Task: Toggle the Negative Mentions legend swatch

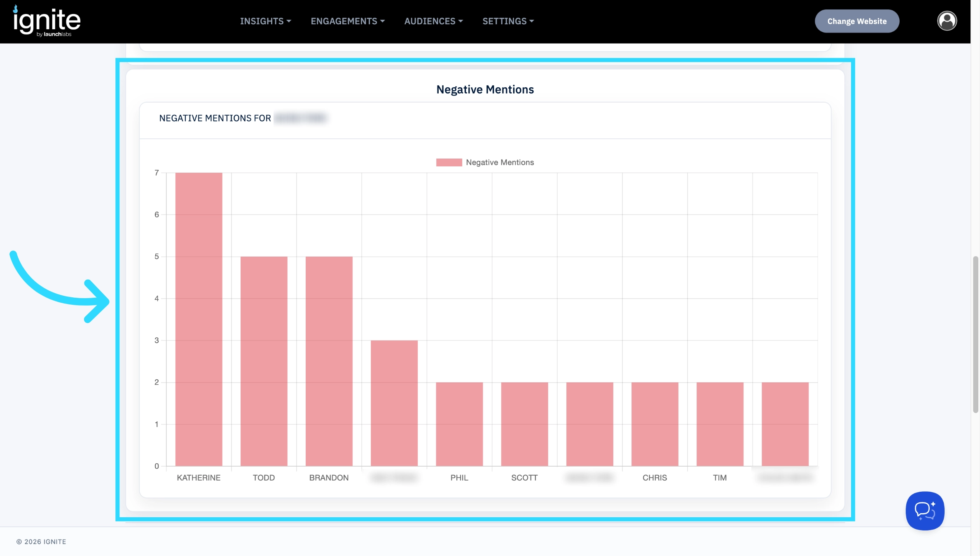Action: (449, 162)
